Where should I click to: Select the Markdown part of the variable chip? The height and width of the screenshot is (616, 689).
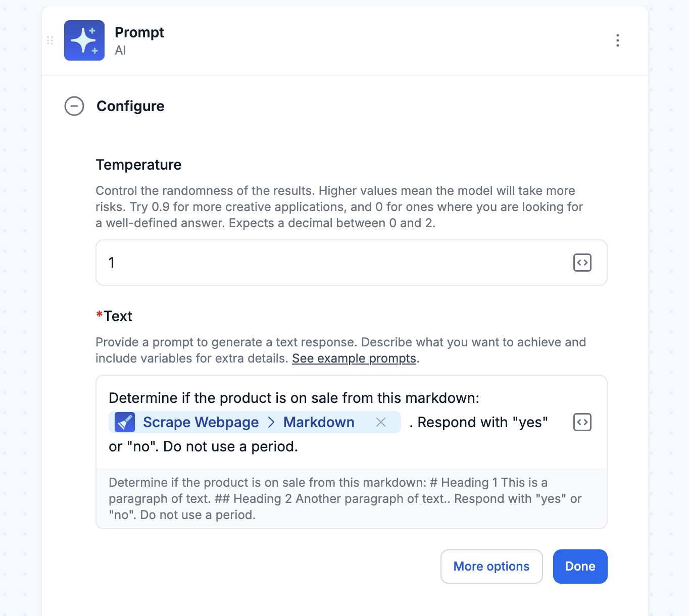coord(319,422)
